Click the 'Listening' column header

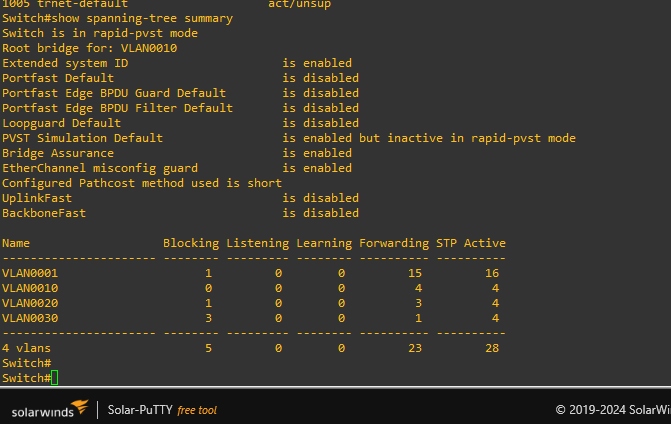(x=258, y=243)
